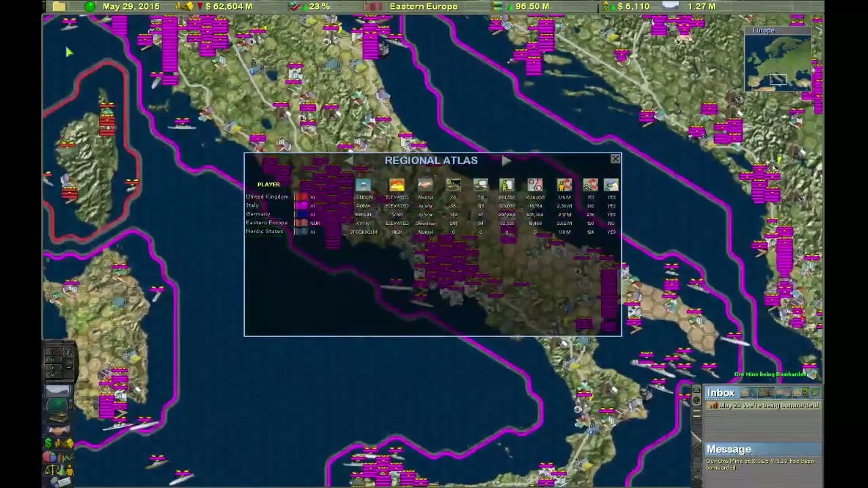Select the Germany row in atlas
Screen dimensions: 868x488
[x=432, y=214]
